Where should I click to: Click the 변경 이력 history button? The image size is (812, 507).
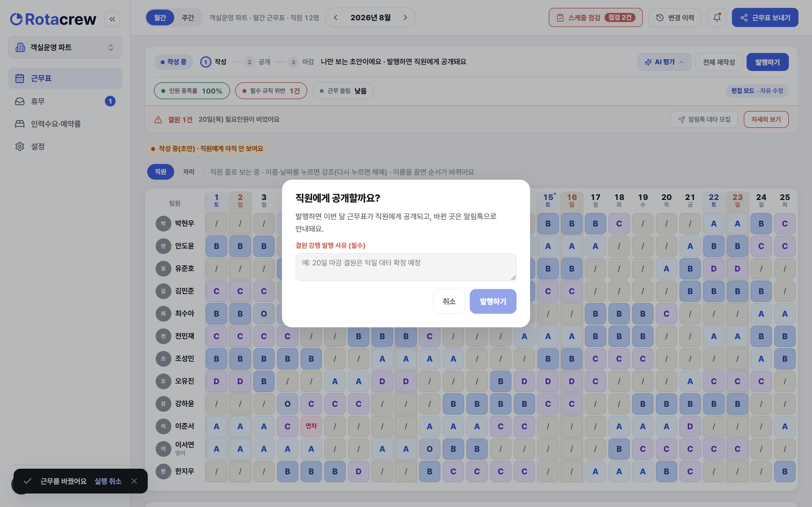click(x=675, y=17)
